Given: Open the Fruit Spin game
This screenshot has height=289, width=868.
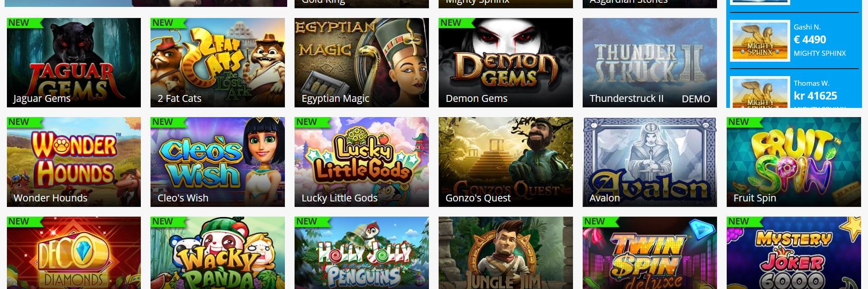Looking at the screenshot, I should pos(794,162).
